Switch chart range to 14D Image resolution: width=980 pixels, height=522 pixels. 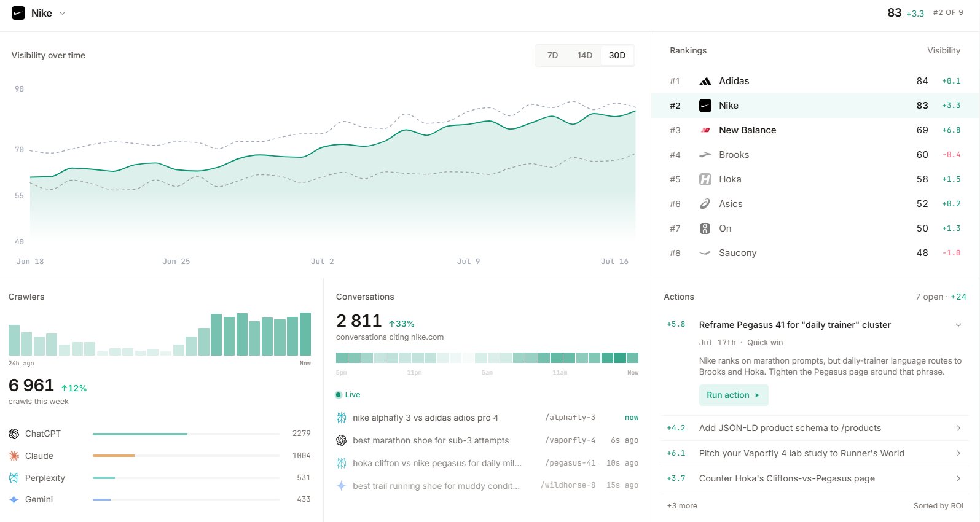(x=584, y=55)
